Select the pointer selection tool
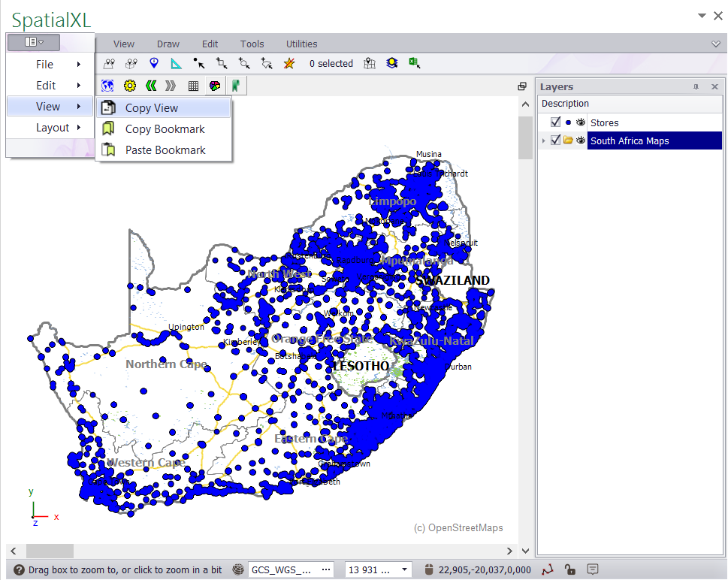 coord(198,63)
